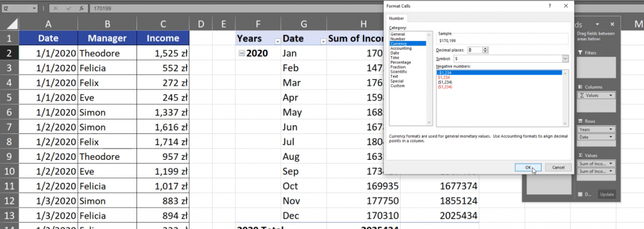Select Scientific in the Category list
Screen dimensions: 644x229
[399, 72]
